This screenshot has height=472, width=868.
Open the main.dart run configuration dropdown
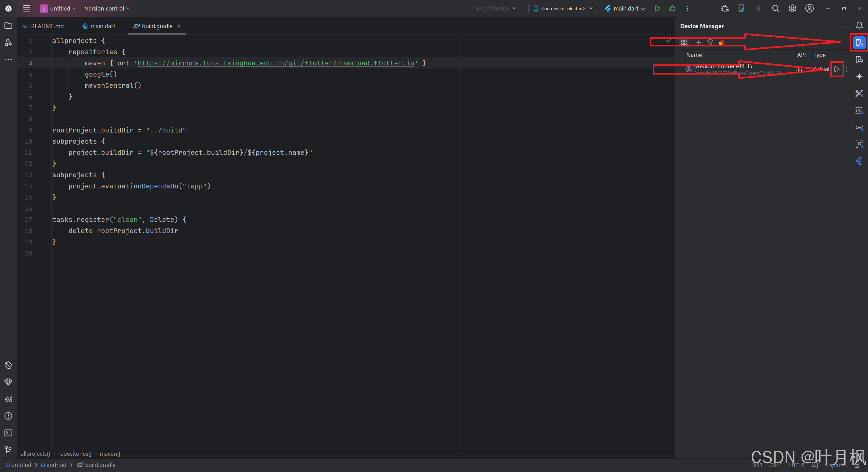point(625,8)
